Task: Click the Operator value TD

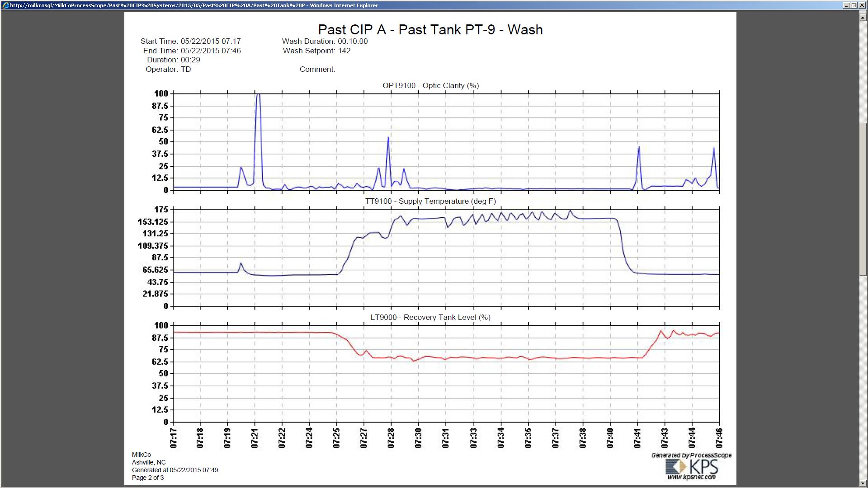Action: (x=186, y=69)
